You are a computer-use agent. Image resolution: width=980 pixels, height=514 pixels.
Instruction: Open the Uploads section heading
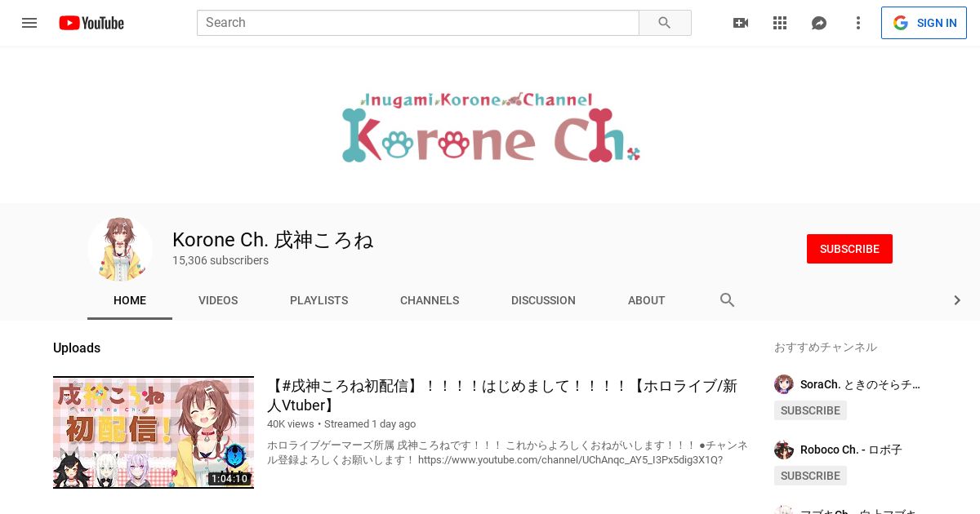pyautogui.click(x=77, y=348)
